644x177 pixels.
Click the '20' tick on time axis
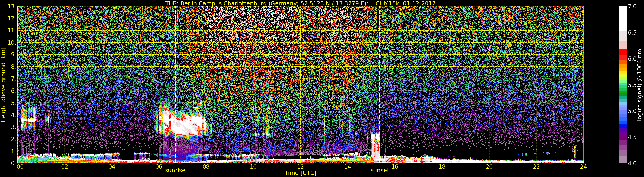coord(489,167)
